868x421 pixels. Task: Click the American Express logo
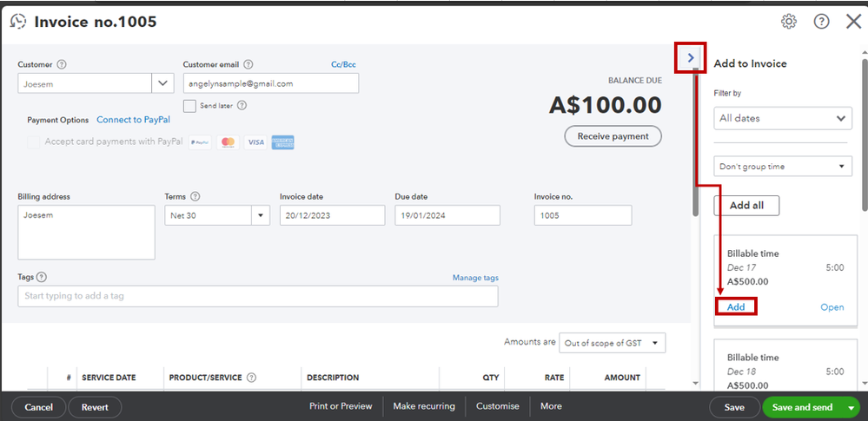click(283, 142)
